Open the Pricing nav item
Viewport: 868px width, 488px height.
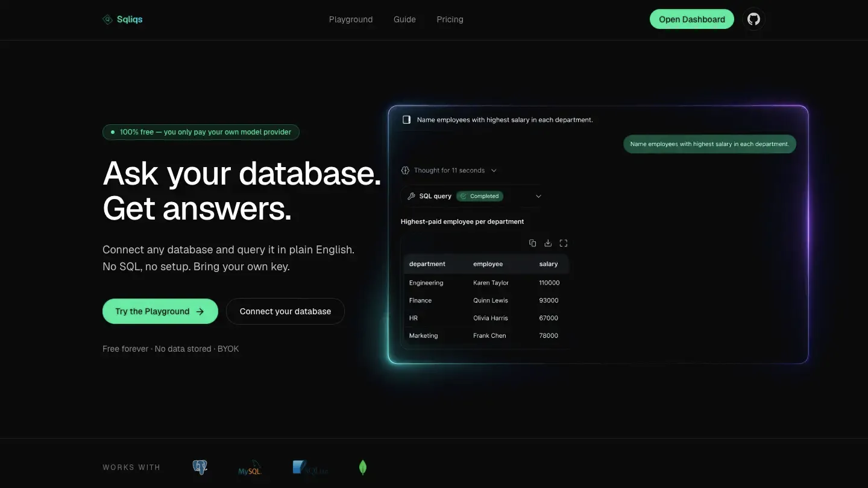click(450, 19)
